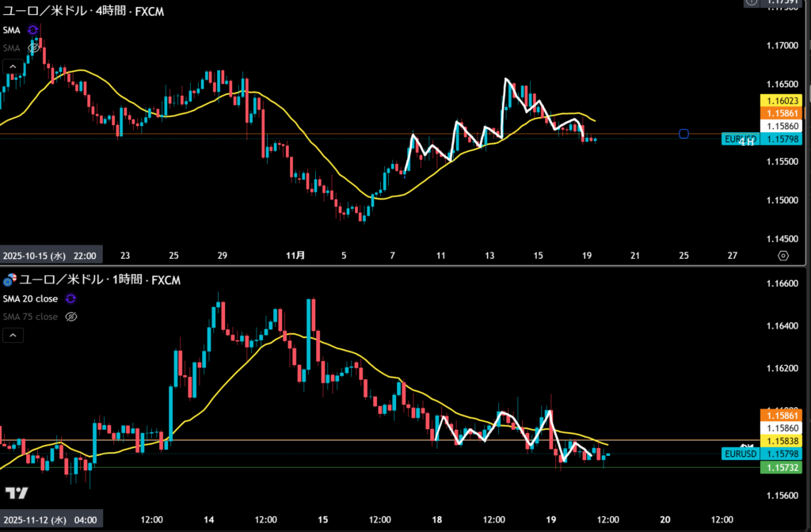811x532 pixels.
Task: Click the yellow 1.16023 SMA price tag
Action: pos(781,101)
